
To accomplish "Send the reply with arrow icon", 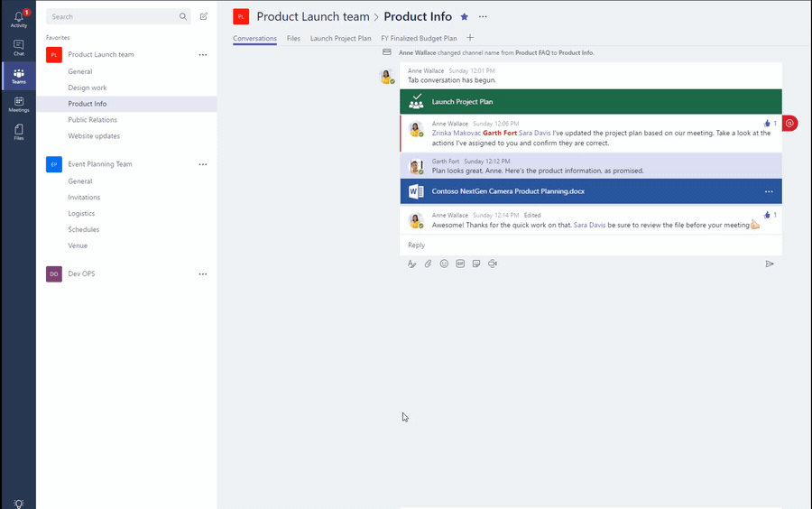I will point(770,264).
